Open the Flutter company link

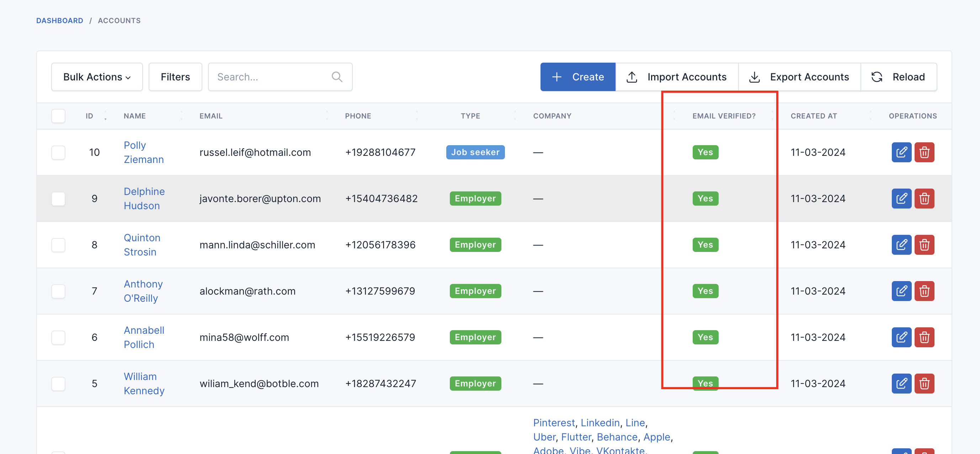pos(576,437)
